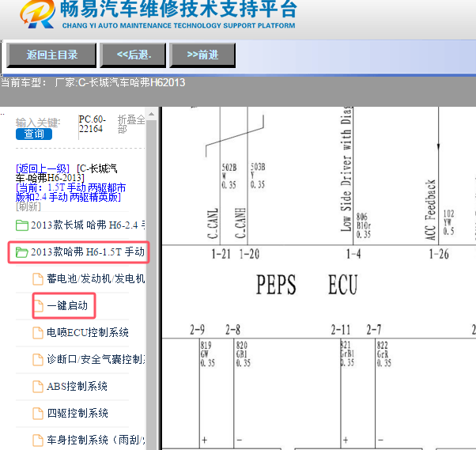Open the 蓄电池/发动机/发电机 document
The image size is (476, 450).
96,278
